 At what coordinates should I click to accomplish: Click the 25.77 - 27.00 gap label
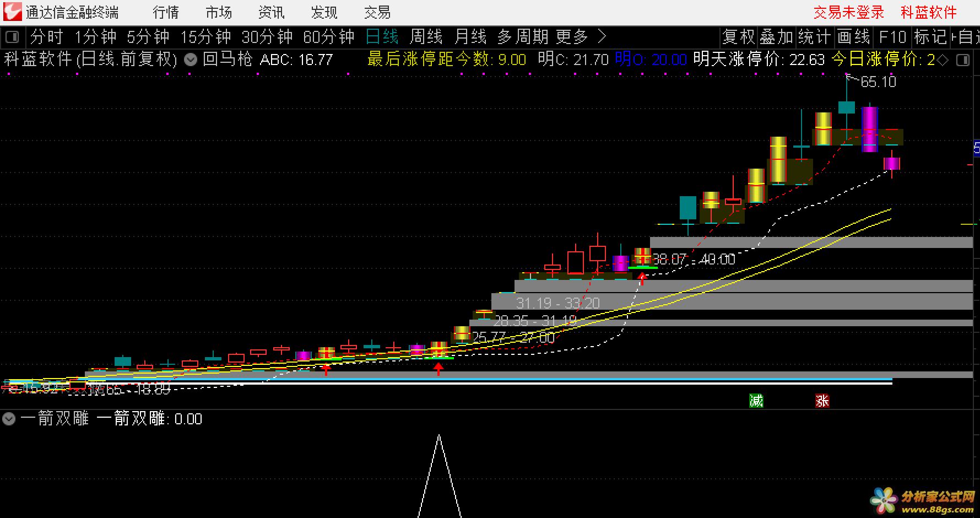coord(513,337)
